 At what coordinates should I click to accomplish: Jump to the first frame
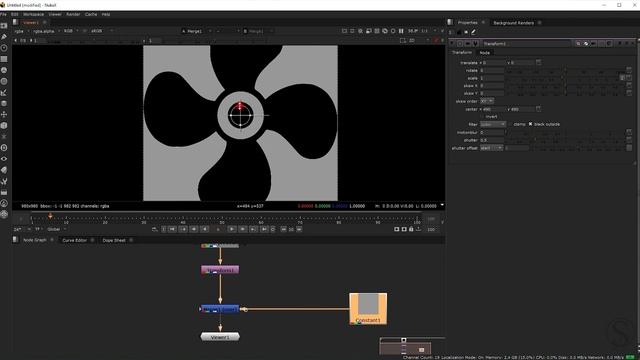tap(172, 229)
